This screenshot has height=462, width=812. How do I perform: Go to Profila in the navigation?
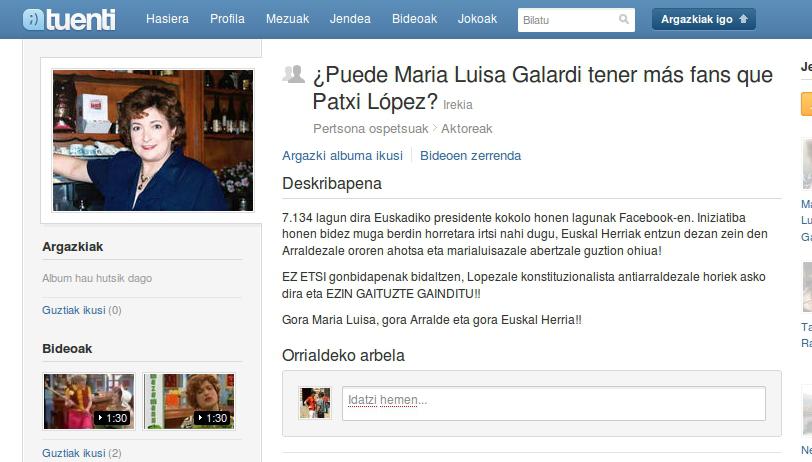tap(227, 19)
